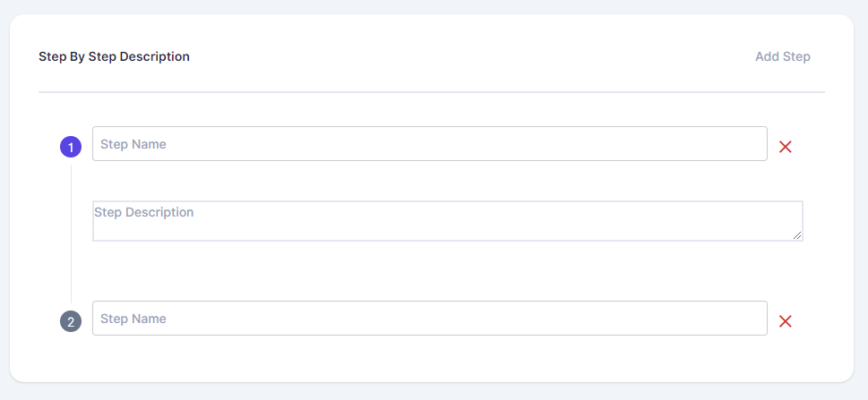Grab the Step Description resize handle
This screenshot has height=400, width=868.
point(797,235)
